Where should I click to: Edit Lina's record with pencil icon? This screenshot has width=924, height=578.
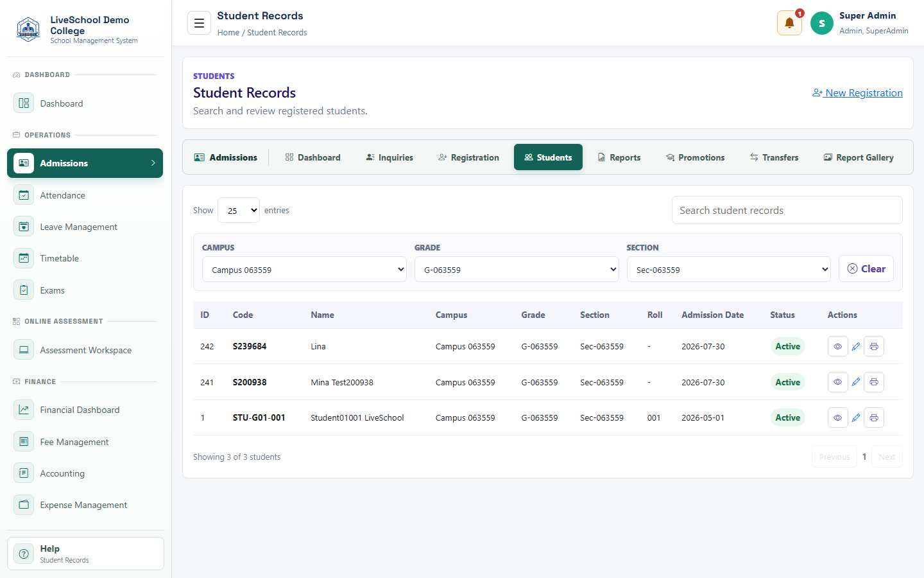click(x=856, y=346)
